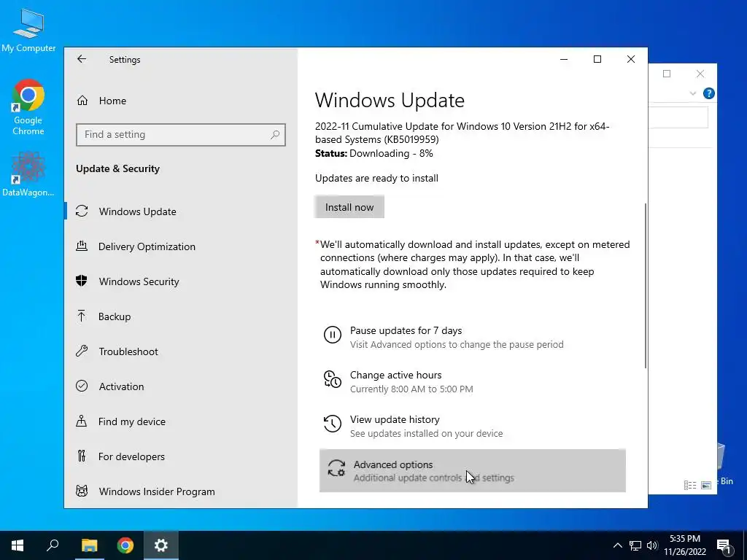Image resolution: width=747 pixels, height=560 pixels.
Task: Click the Backup upload arrow icon
Action: point(82,316)
